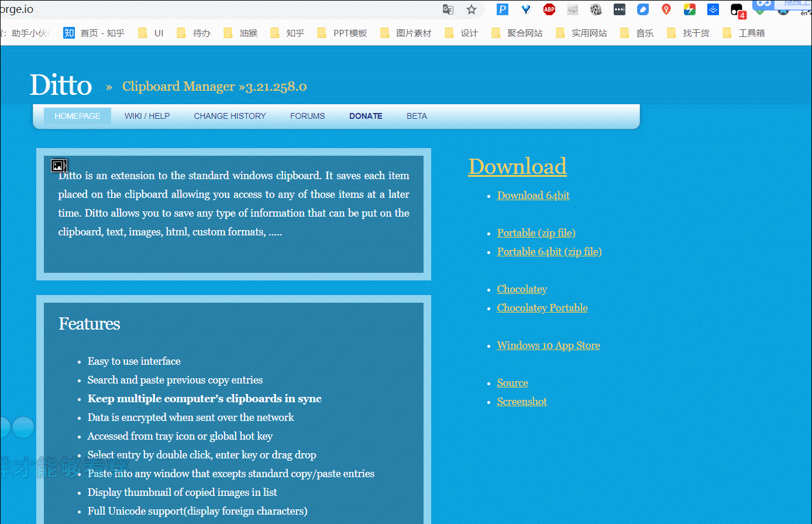Bookmark this page with the star icon

472,9
